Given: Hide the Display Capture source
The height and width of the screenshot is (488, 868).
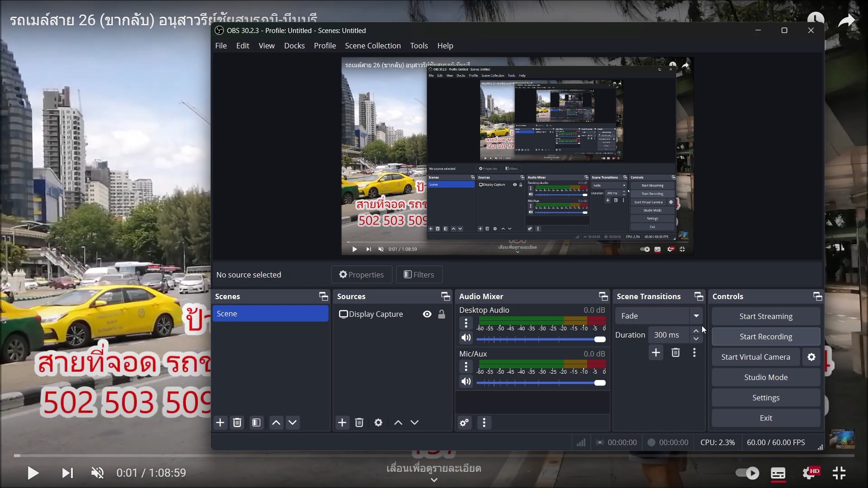Looking at the screenshot, I should coord(427,314).
